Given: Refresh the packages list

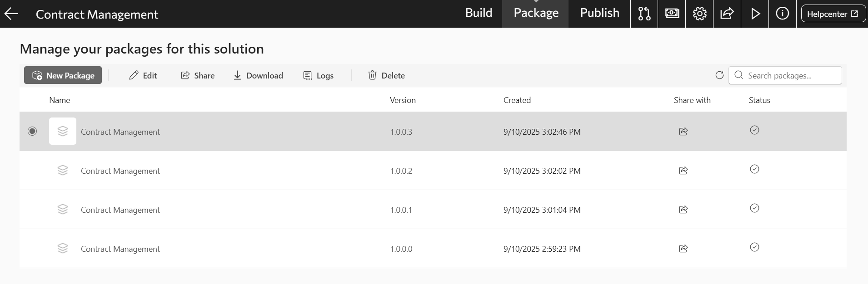Looking at the screenshot, I should click(x=719, y=75).
